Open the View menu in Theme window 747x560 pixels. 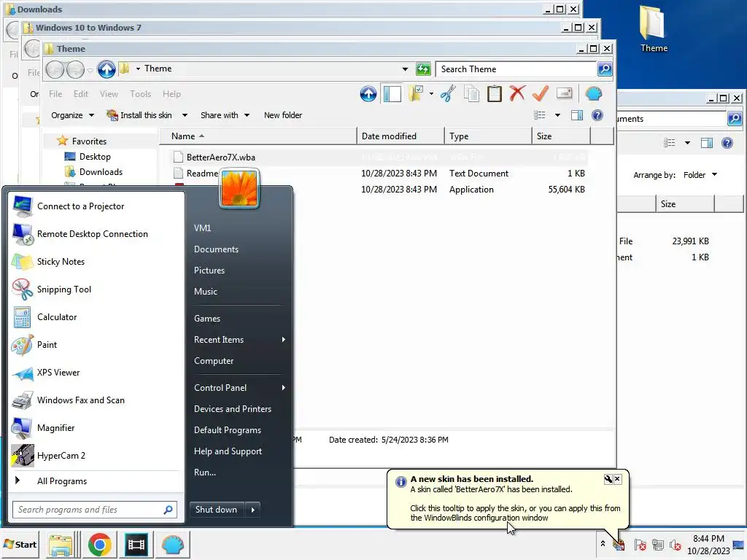click(109, 94)
